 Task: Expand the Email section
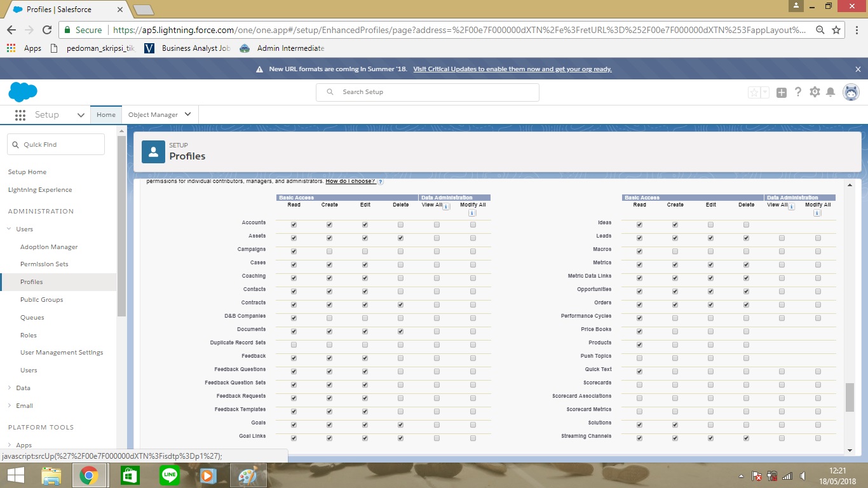click(x=10, y=406)
